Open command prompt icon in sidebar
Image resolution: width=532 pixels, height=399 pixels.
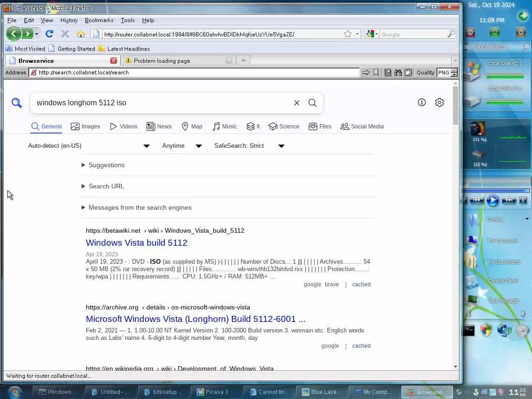pos(469,331)
